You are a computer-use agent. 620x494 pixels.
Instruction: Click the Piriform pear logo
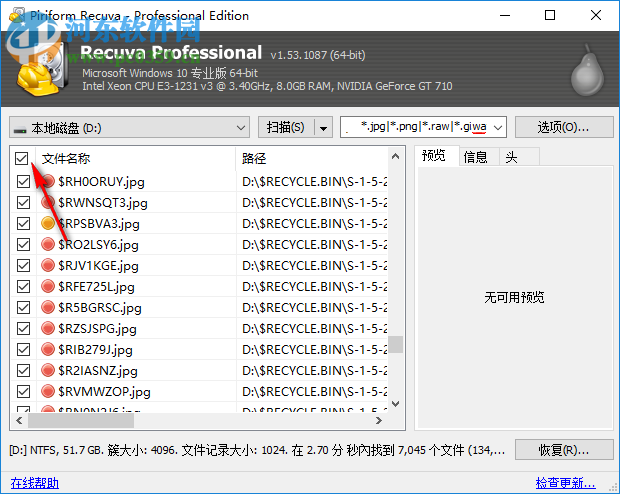click(587, 70)
